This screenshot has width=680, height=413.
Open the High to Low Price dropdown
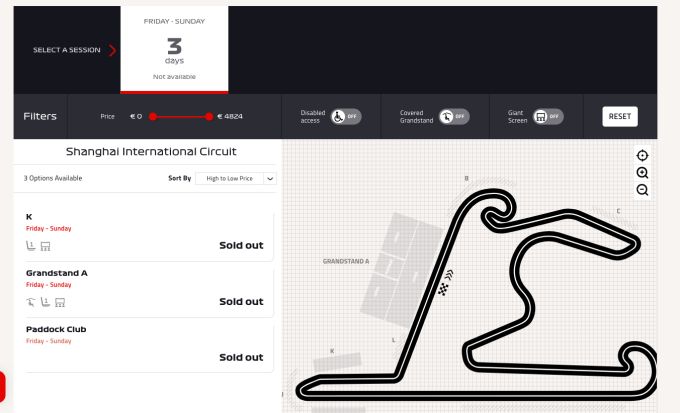[236, 178]
